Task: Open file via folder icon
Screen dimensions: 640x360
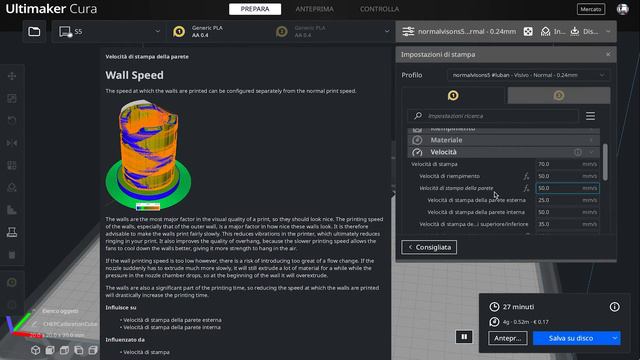Action: [34, 31]
